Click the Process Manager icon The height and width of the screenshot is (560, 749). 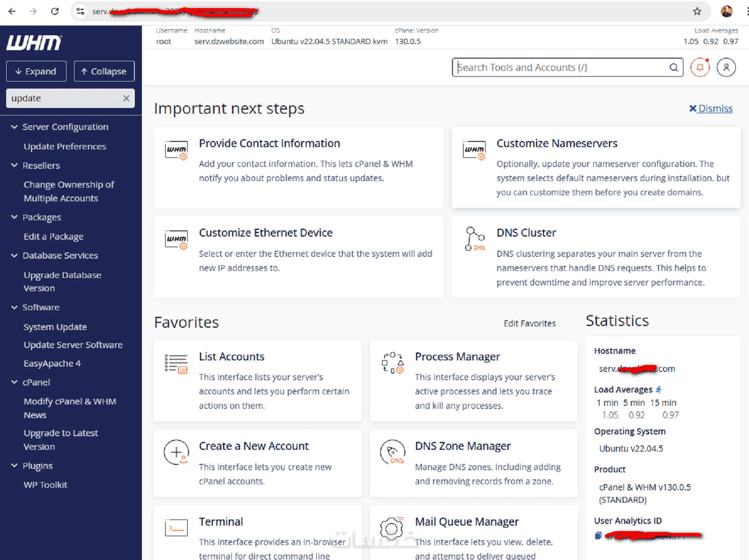coord(392,363)
